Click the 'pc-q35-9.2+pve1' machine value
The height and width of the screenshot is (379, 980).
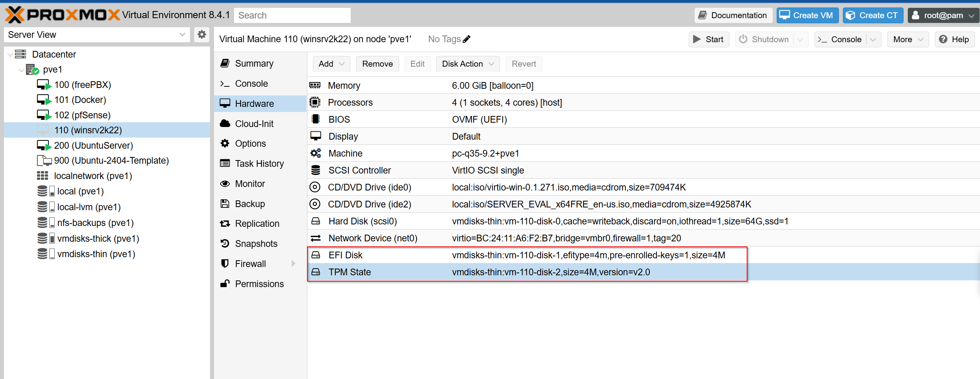pos(485,153)
